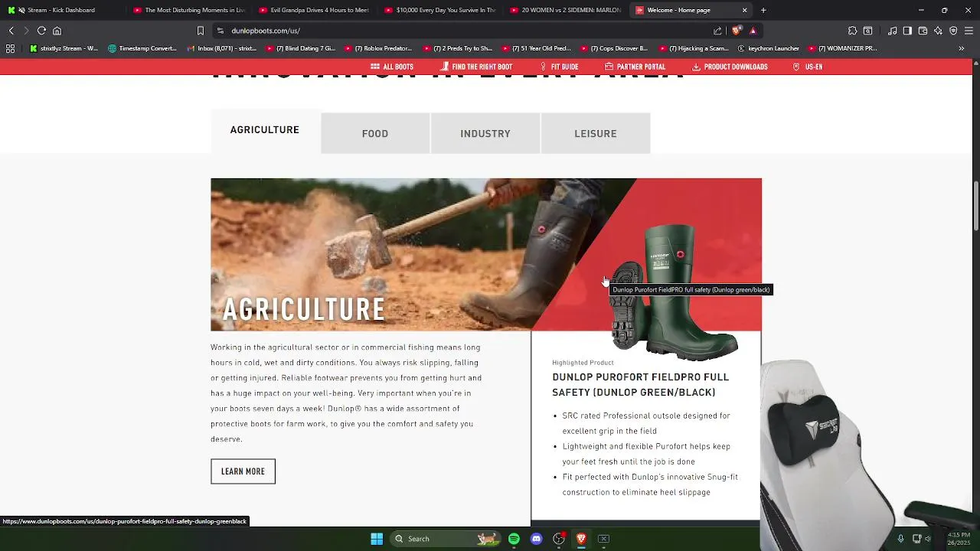The height and width of the screenshot is (551, 980).
Task: Open Brave Shields lion icon
Action: click(737, 31)
